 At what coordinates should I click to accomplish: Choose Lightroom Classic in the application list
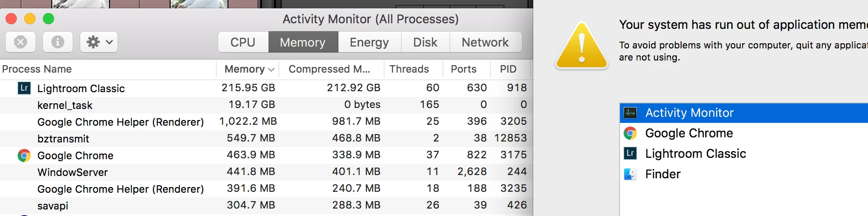pos(695,154)
